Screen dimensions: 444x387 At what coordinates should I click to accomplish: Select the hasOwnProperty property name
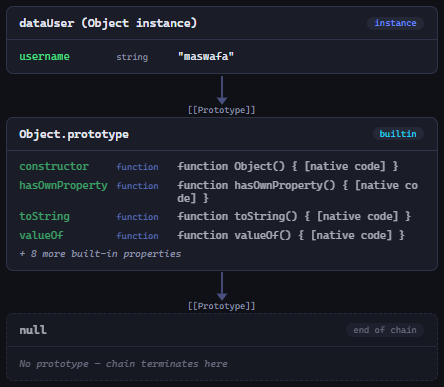click(x=63, y=185)
